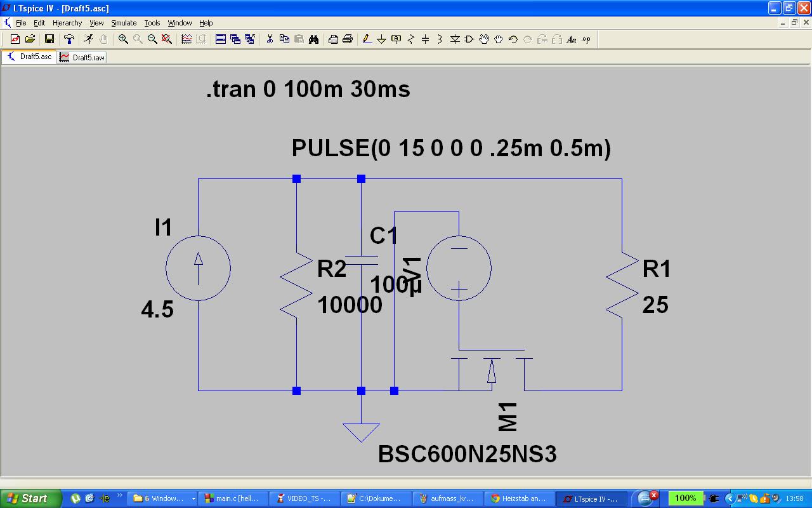This screenshot has width=812, height=508.
Task: Open the Simulate menu
Action: coord(124,23)
